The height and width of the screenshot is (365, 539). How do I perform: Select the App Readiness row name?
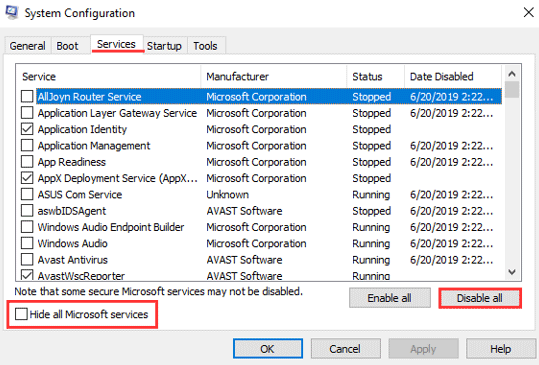click(x=72, y=162)
